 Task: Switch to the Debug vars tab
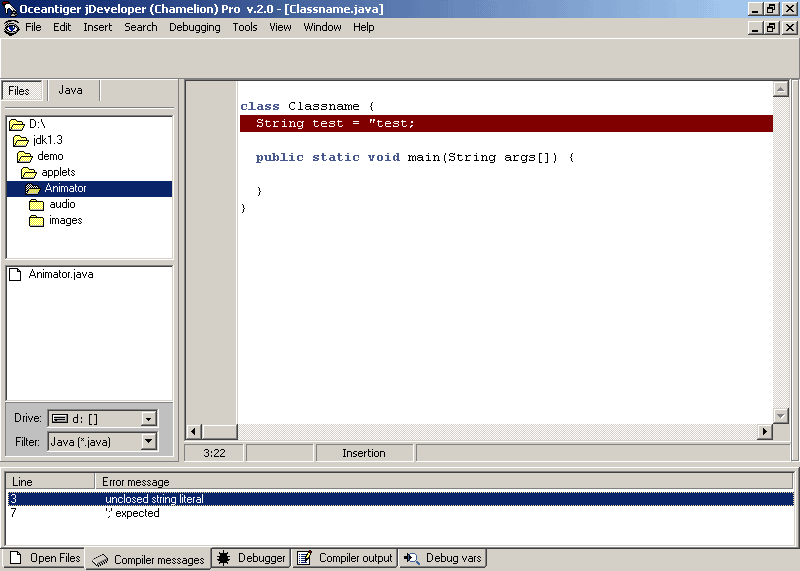coord(442,558)
